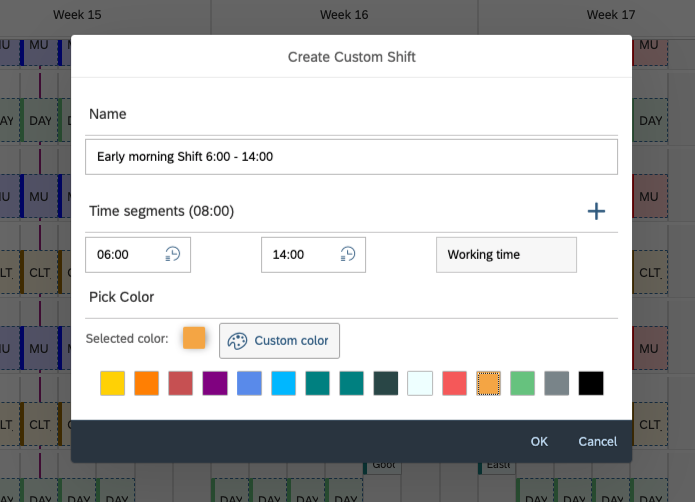Open time picker for 14:00 end time

click(348, 255)
